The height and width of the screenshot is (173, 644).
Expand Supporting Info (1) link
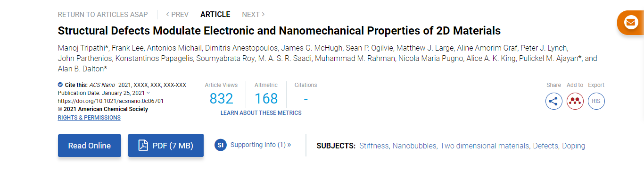pyautogui.click(x=261, y=145)
